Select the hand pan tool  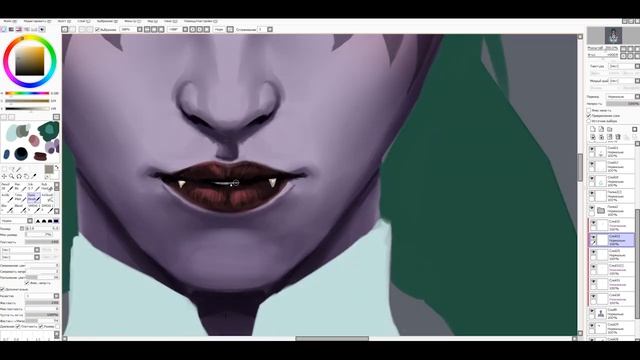[26, 176]
